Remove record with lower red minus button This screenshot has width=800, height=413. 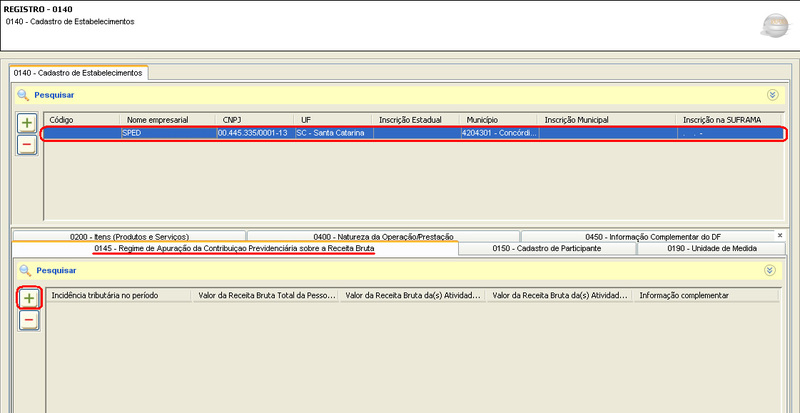point(28,320)
